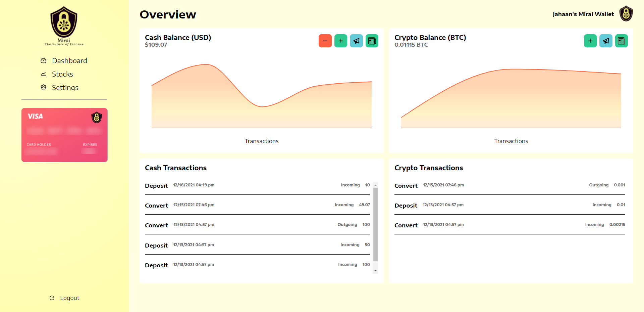Select cash Deposit Incoming 100 row
The image size is (644, 312).
(x=257, y=265)
